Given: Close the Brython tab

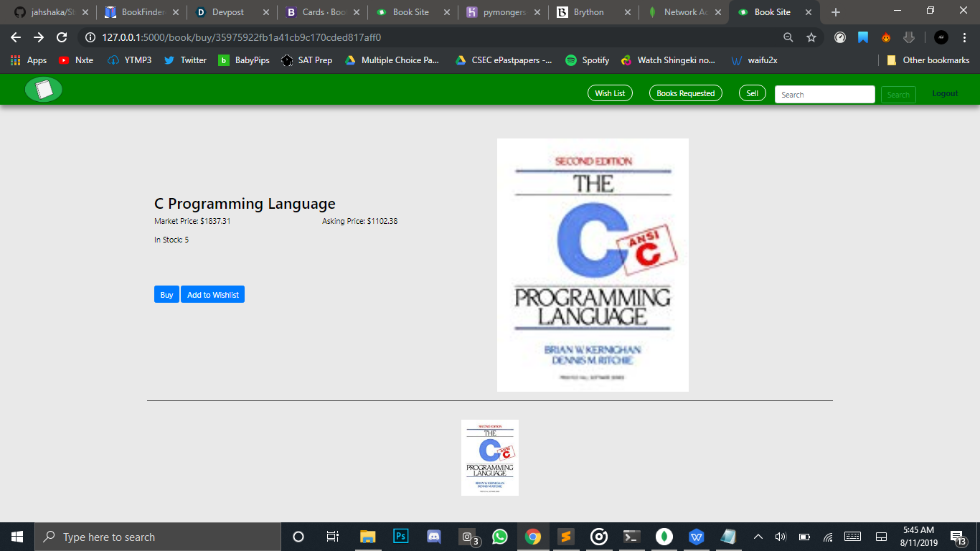Looking at the screenshot, I should [628, 12].
